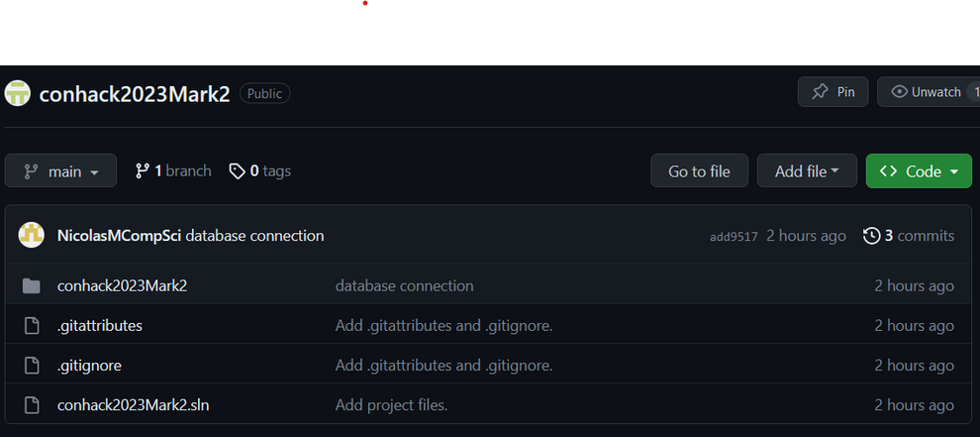Click the conhack2023Mark2.sln file icon

coord(32,405)
